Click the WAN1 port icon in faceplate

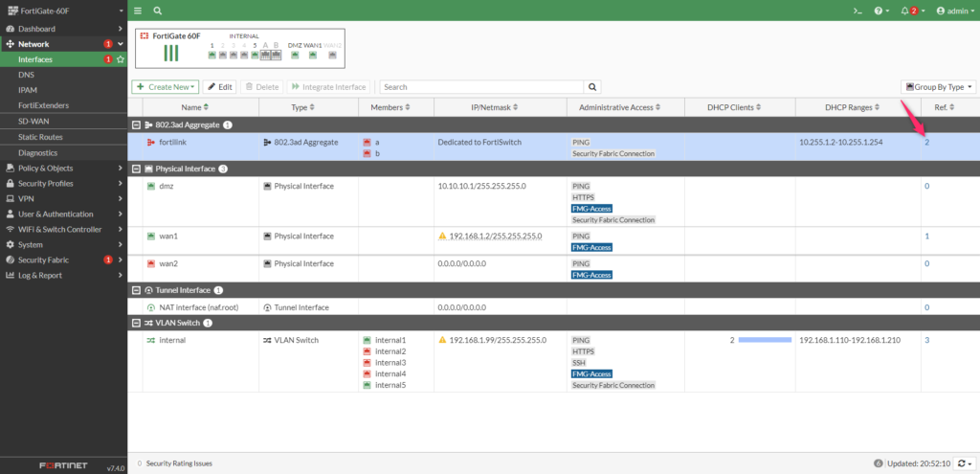tap(312, 55)
